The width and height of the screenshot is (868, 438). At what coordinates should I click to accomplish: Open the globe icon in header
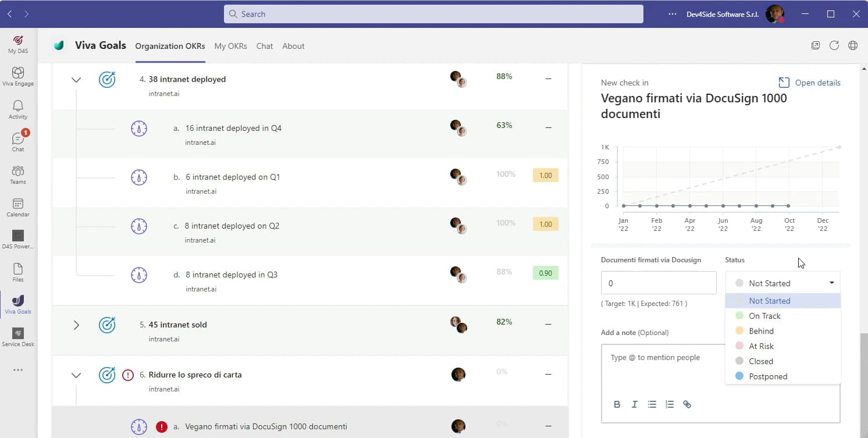[x=853, y=45]
